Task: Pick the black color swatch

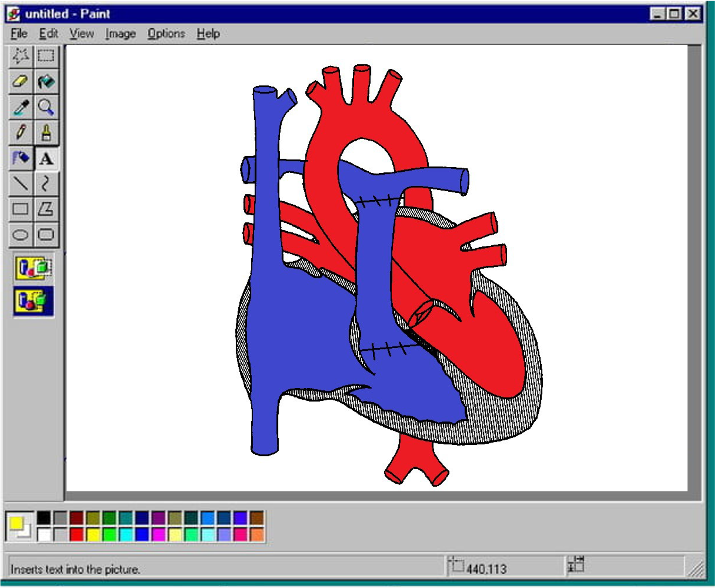Action: (44, 518)
